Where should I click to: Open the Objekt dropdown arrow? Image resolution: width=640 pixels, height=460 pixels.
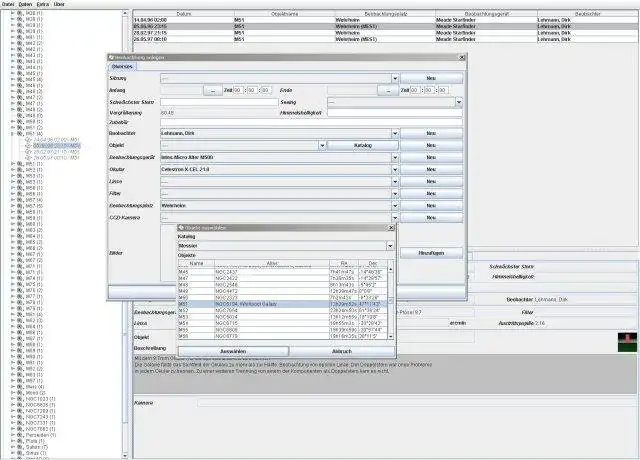(322, 145)
